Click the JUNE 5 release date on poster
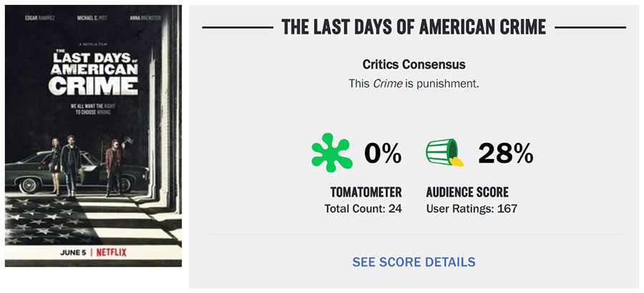The height and width of the screenshot is (293, 644). click(x=73, y=252)
